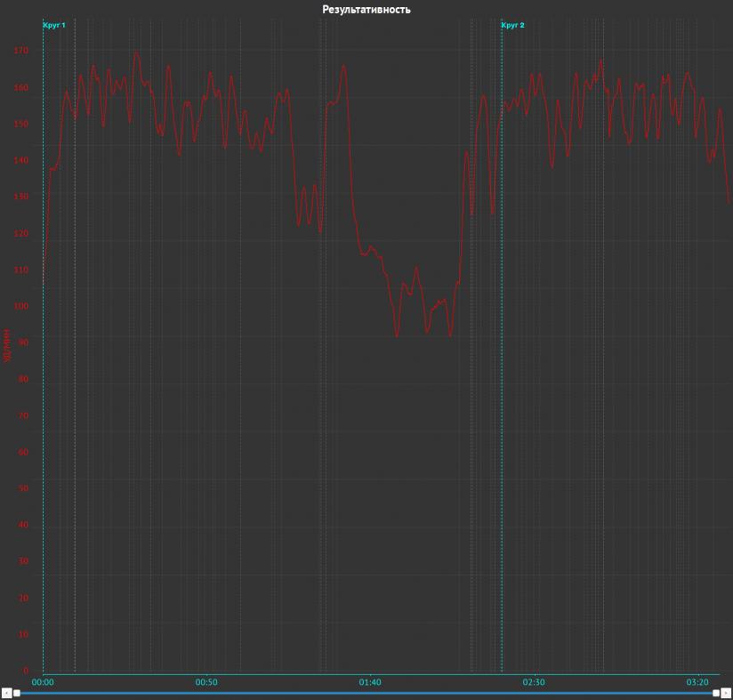
Task: Click the 20 value on the vertical axis
Action: pos(23,598)
